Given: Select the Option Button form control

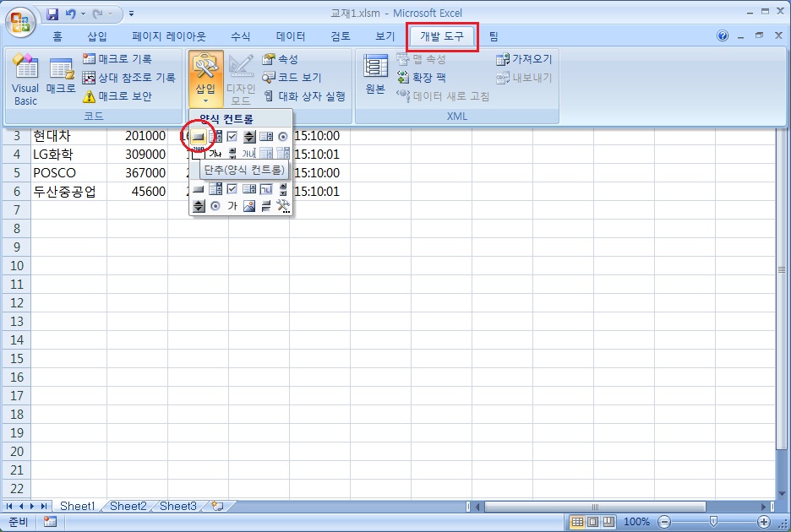Looking at the screenshot, I should (x=281, y=136).
